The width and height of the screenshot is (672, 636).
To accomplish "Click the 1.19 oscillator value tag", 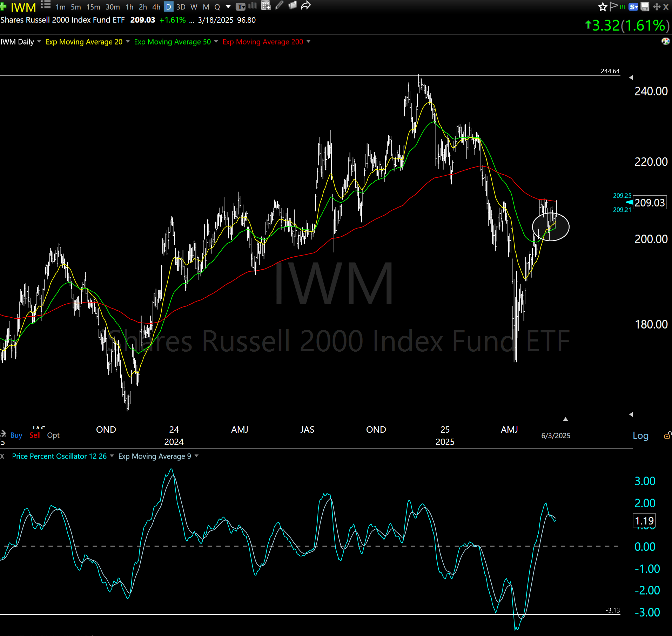I will coord(644,521).
